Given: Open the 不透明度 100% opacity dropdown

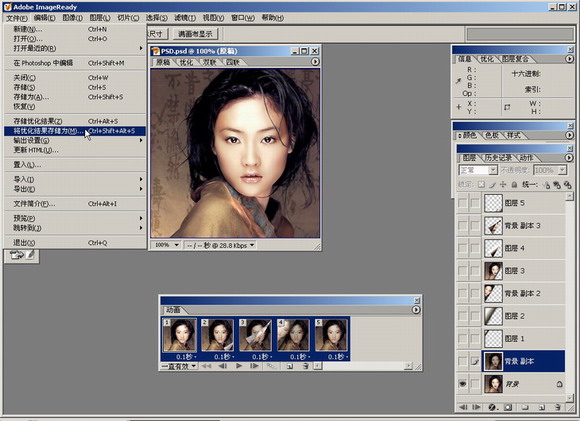Looking at the screenshot, I should (x=562, y=170).
